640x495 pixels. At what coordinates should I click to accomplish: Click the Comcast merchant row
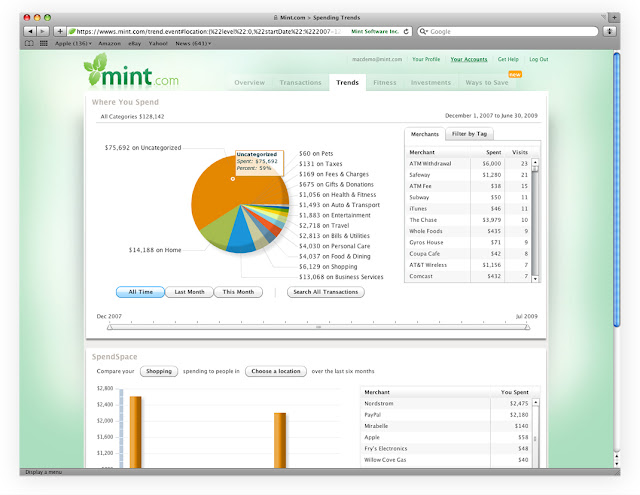click(468, 276)
